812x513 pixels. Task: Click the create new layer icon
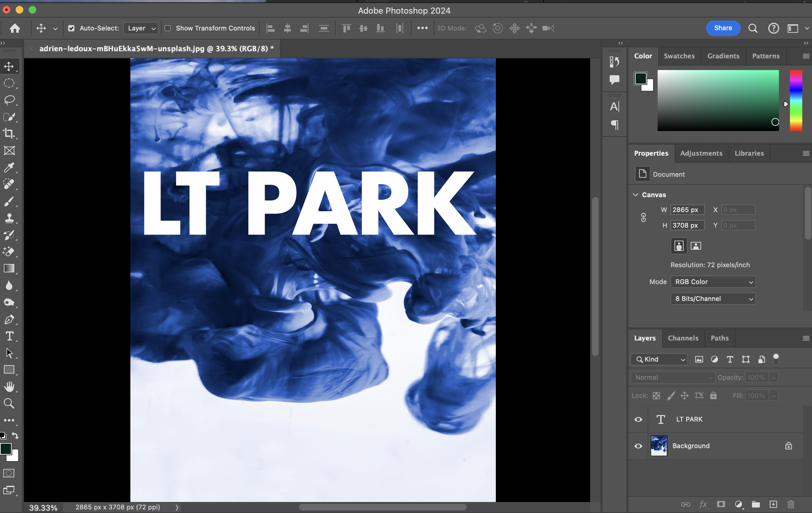coord(773,504)
